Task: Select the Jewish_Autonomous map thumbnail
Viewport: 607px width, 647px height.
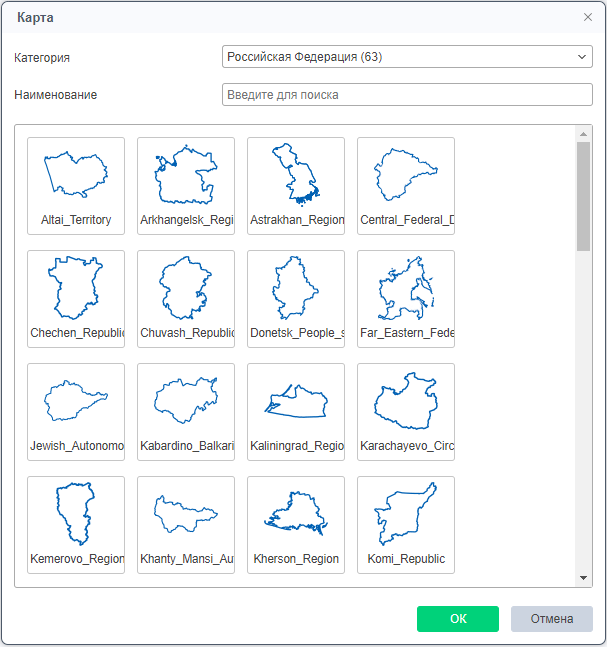Action: tap(76, 401)
